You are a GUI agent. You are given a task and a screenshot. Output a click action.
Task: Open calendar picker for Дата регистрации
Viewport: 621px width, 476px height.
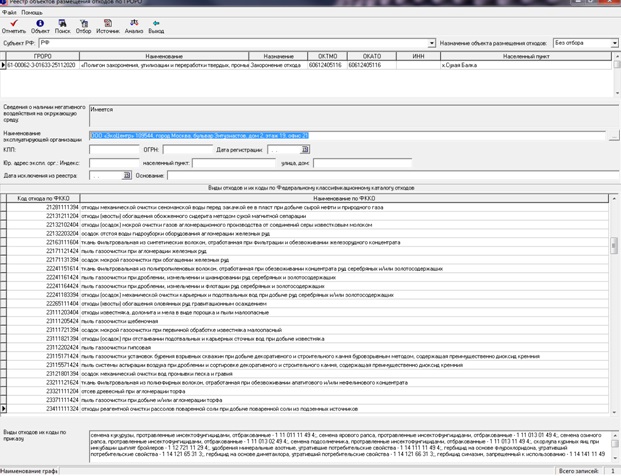(x=305, y=150)
